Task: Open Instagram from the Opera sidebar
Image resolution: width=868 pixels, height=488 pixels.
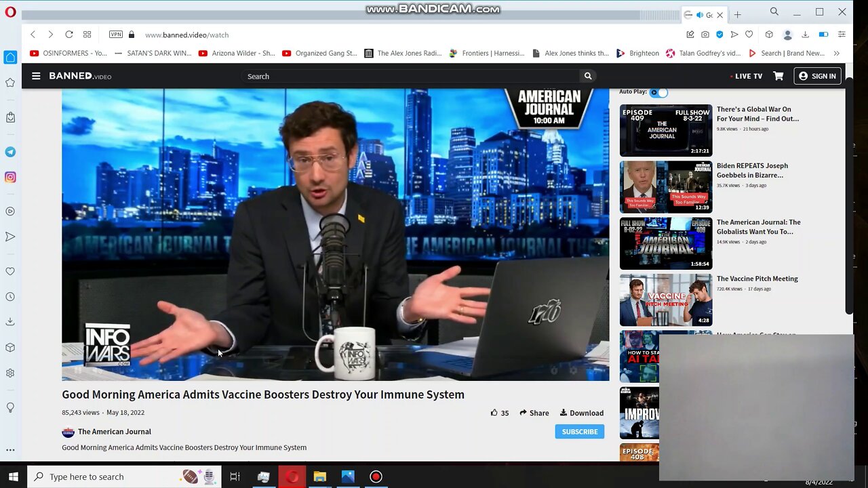Action: tap(10, 177)
